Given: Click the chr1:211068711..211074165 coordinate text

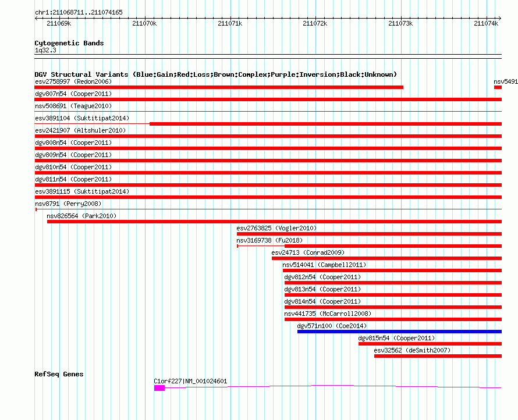Looking at the screenshot, I should pyautogui.click(x=79, y=12).
